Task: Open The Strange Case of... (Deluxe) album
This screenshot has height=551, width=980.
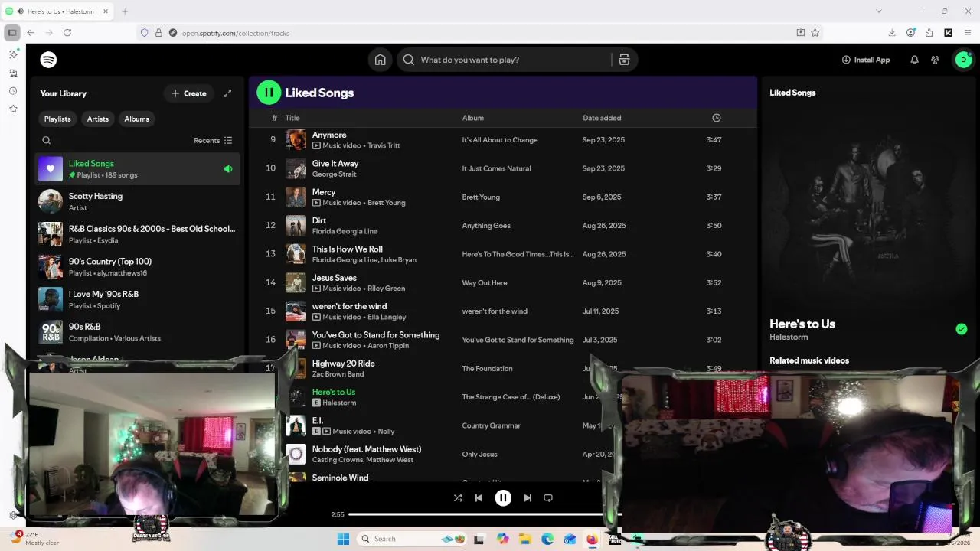Action: click(511, 397)
